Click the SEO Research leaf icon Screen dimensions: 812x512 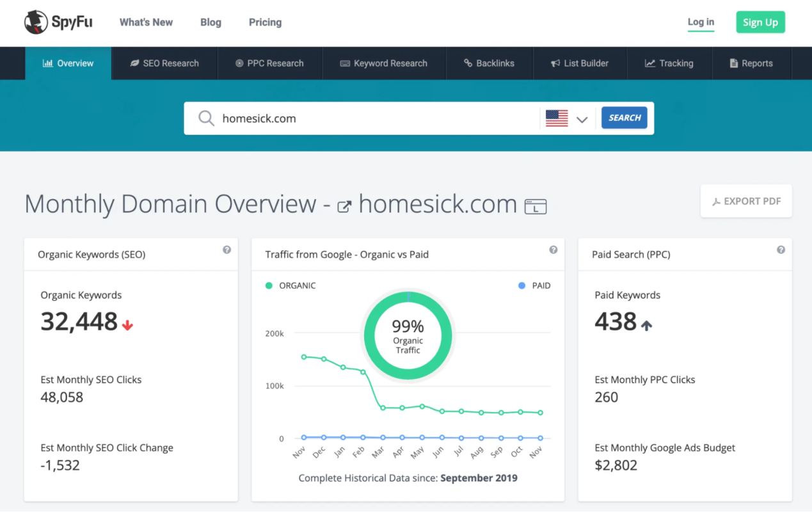[134, 63]
